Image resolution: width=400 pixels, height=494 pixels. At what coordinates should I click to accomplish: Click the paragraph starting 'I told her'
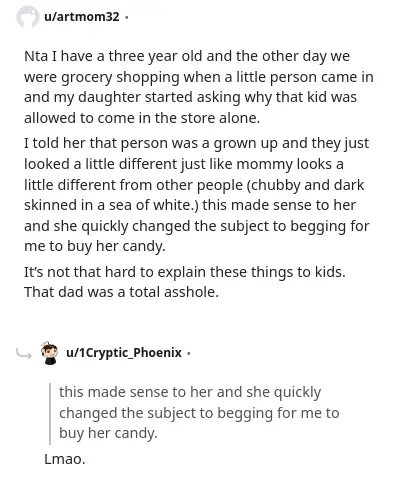197,195
